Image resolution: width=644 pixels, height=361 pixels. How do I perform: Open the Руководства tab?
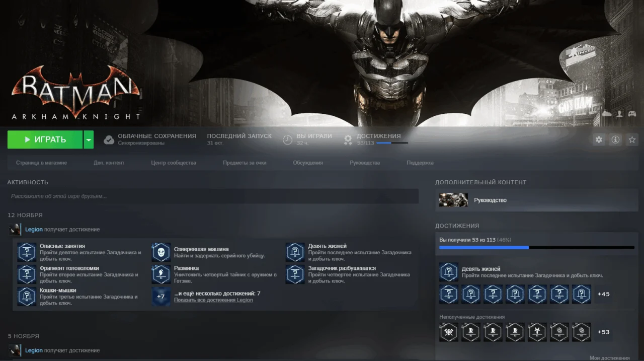tap(365, 163)
